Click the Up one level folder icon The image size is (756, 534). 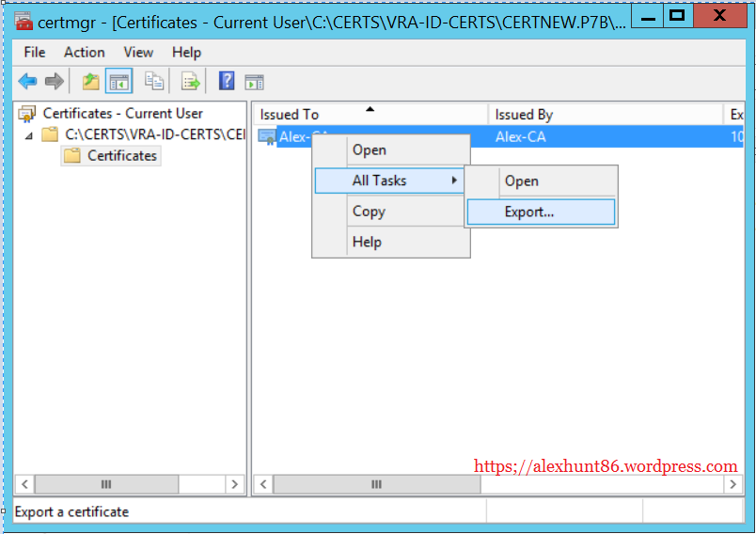click(90, 82)
